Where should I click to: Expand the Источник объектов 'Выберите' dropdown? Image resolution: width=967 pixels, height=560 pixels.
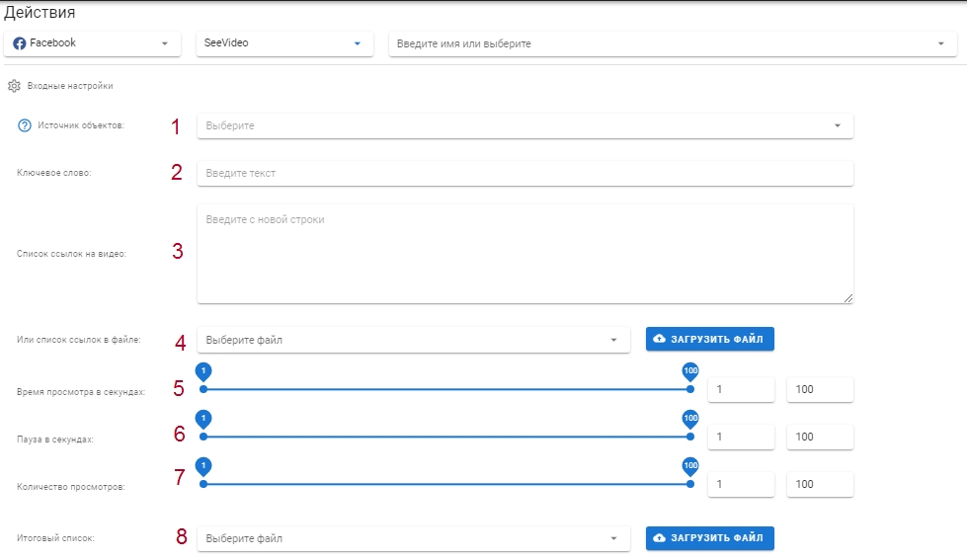524,125
